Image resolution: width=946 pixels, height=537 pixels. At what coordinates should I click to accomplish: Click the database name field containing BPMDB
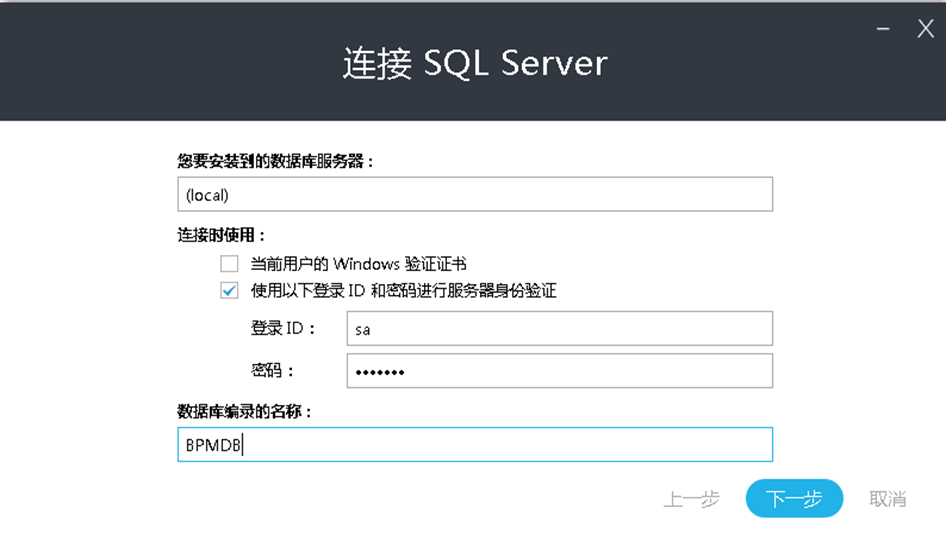(x=475, y=445)
